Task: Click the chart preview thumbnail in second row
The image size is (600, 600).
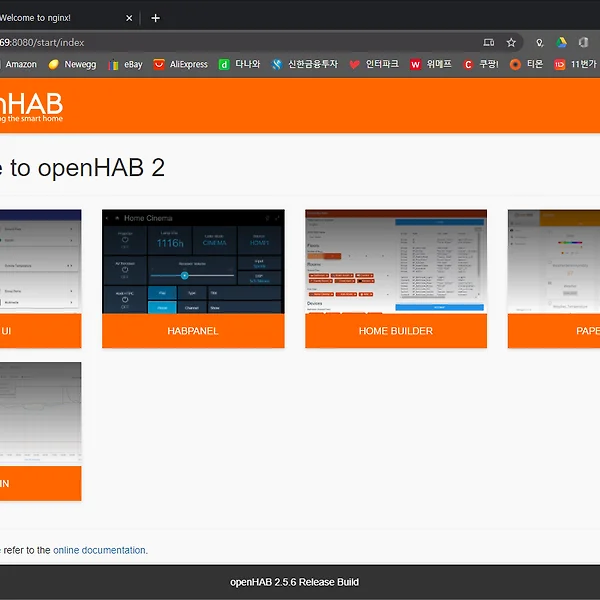Action: tap(41, 414)
